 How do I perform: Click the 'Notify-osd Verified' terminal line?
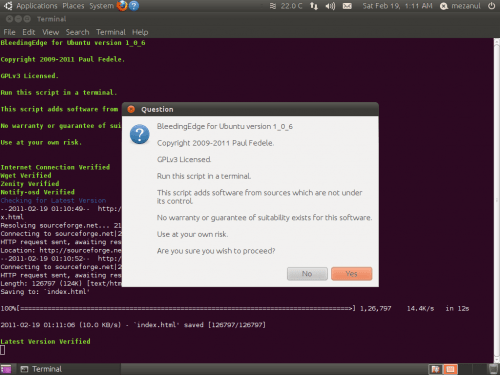(x=38, y=192)
